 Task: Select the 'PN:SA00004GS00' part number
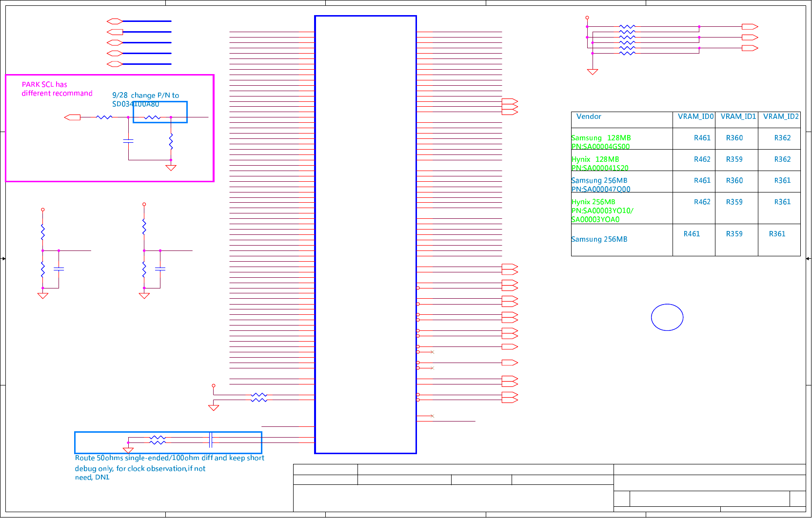[600, 146]
